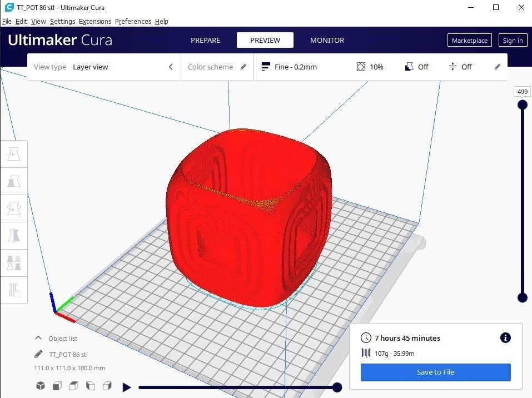Select the Rotate tool in left toolbar

click(x=13, y=208)
